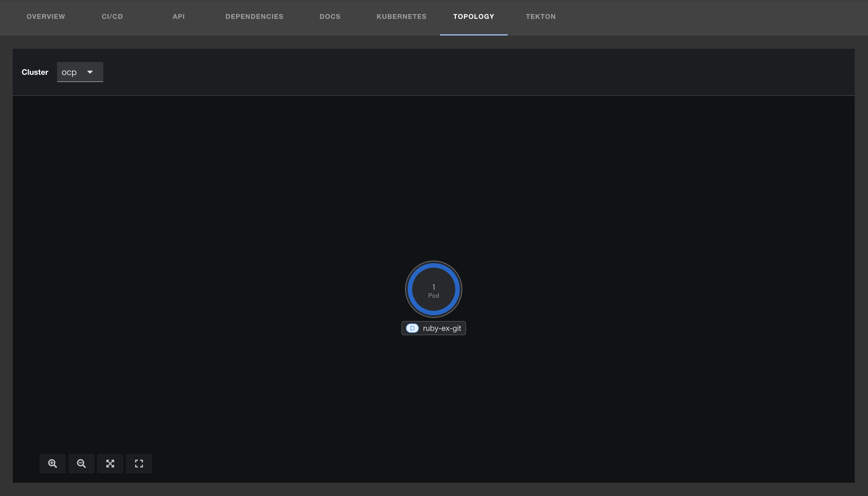
Task: Switch to the Tekton tab
Action: [540, 16]
